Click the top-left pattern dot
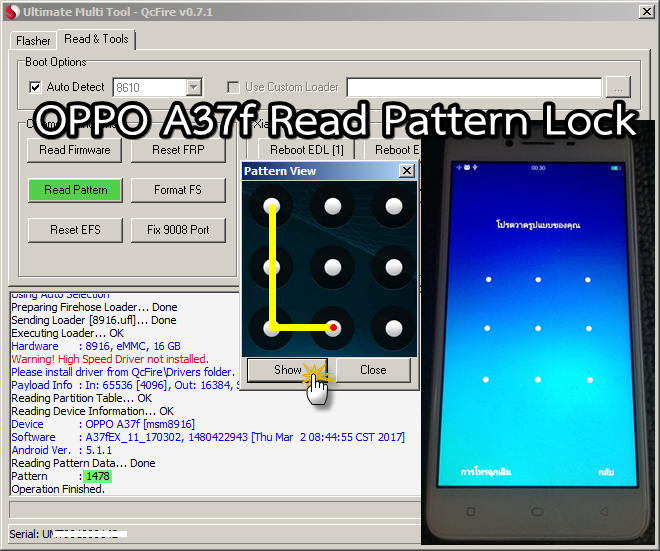 point(271,206)
